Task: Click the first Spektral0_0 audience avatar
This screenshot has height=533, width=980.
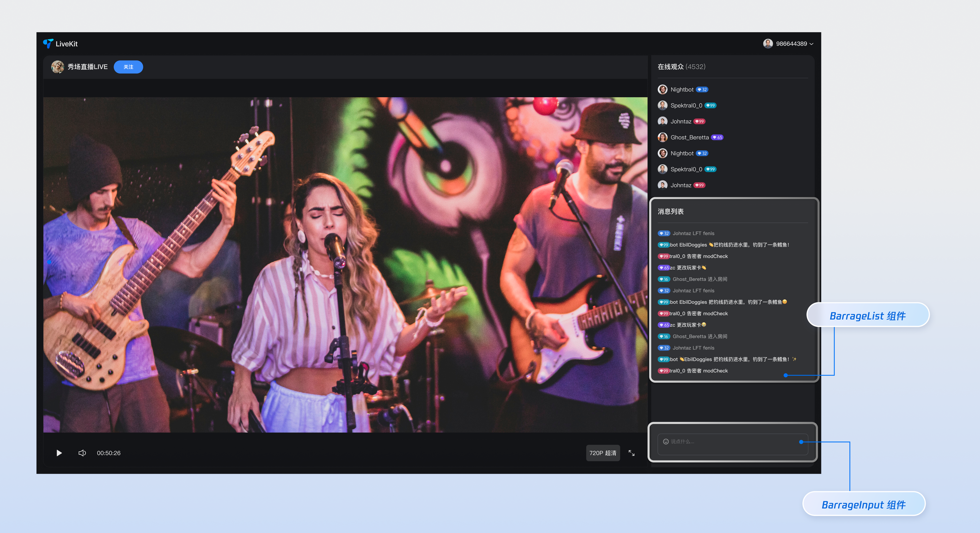Action: pyautogui.click(x=662, y=105)
